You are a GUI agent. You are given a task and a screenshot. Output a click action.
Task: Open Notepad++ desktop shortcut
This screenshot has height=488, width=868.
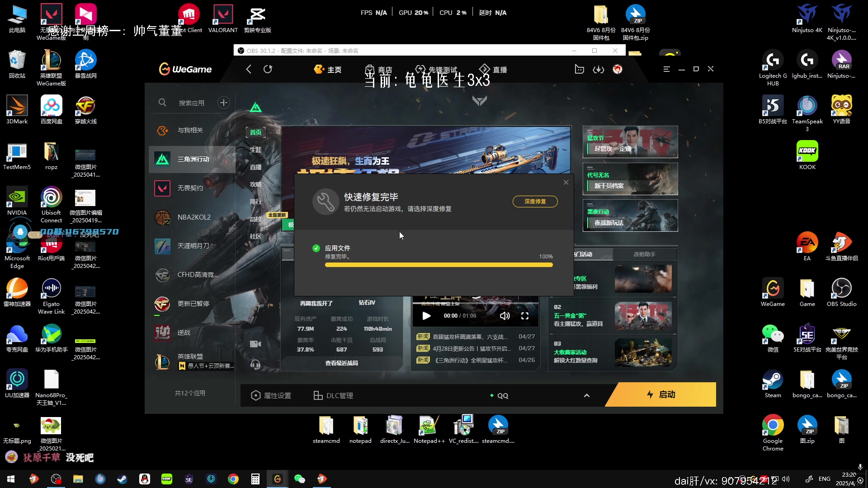429,429
